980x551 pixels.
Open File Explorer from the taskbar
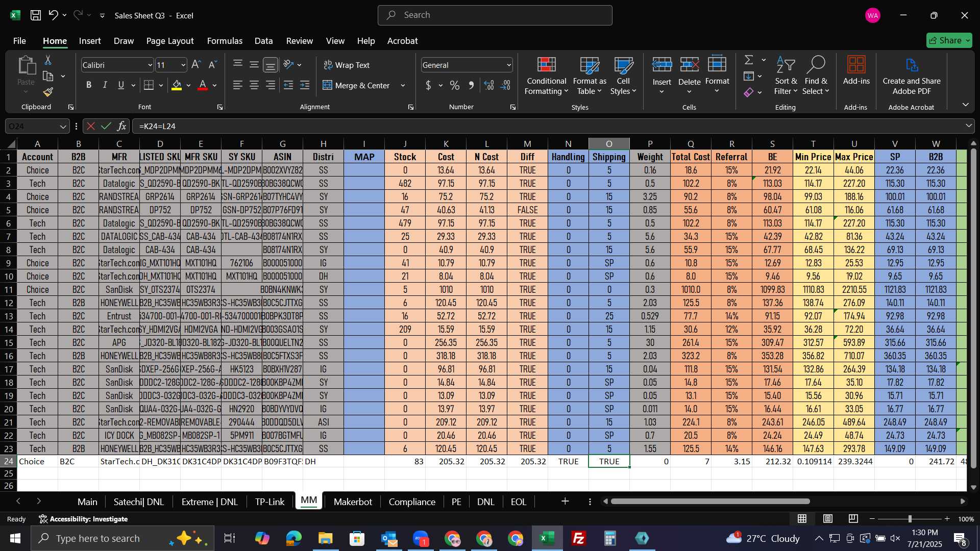click(x=325, y=538)
